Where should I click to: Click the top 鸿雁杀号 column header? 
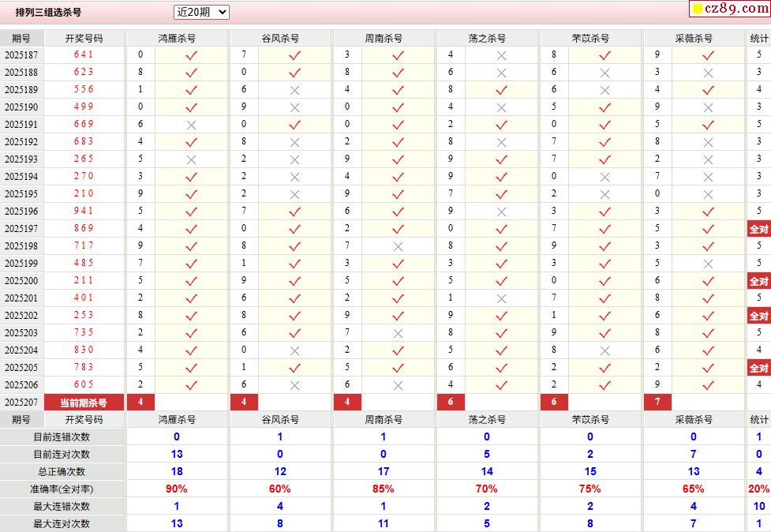click(177, 39)
